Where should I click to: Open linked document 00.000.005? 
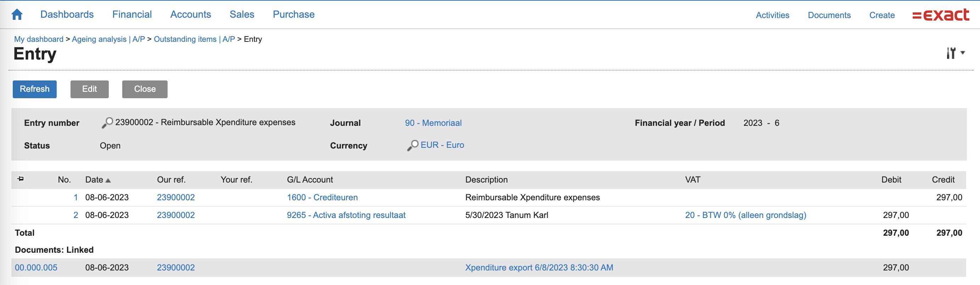tap(36, 268)
